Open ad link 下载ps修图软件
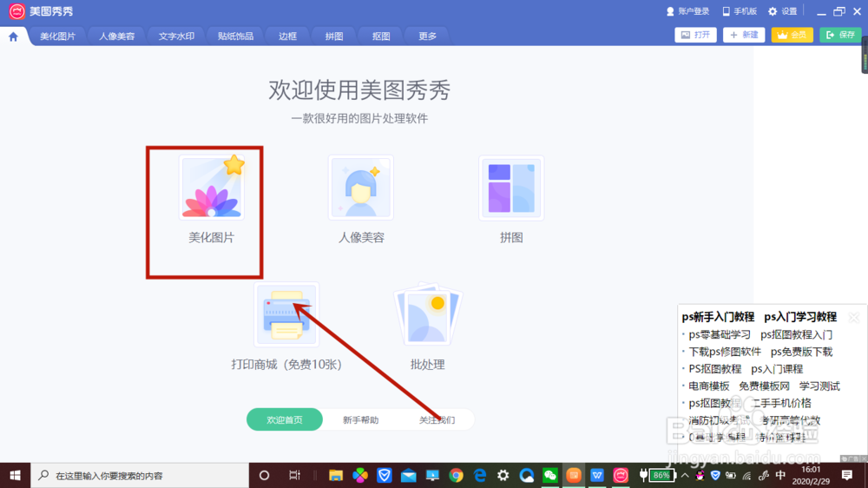This screenshot has width=868, height=488. pyautogui.click(x=725, y=352)
